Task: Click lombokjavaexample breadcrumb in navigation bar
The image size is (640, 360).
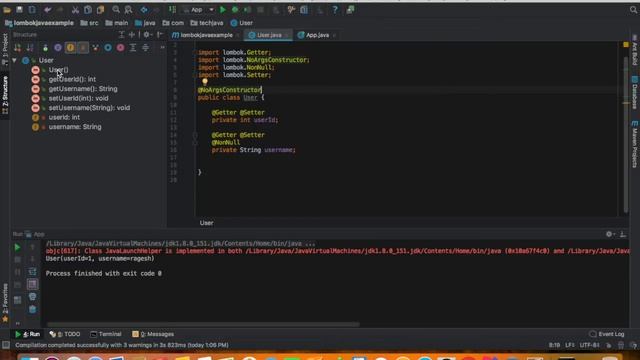Action: (40, 23)
